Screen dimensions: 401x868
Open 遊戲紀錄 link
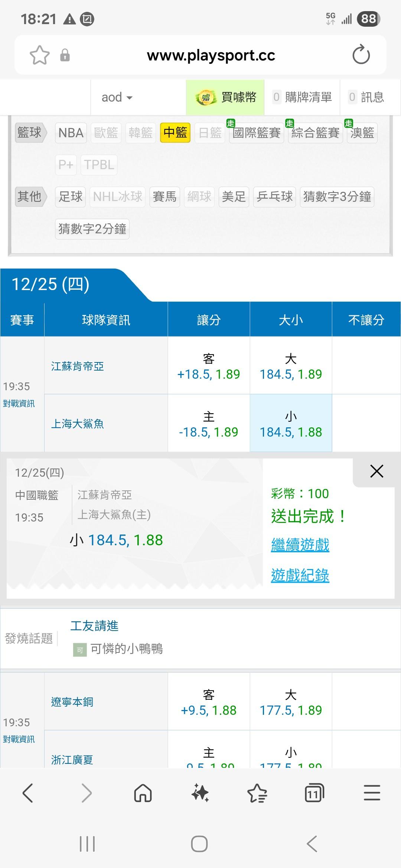[x=300, y=575]
